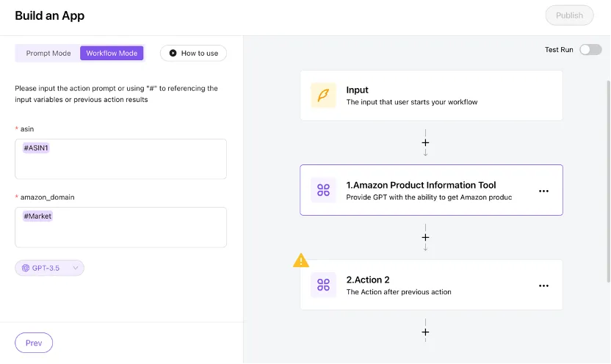Switch to Prompt Mode
This screenshot has width=611, height=364.
[x=48, y=54]
